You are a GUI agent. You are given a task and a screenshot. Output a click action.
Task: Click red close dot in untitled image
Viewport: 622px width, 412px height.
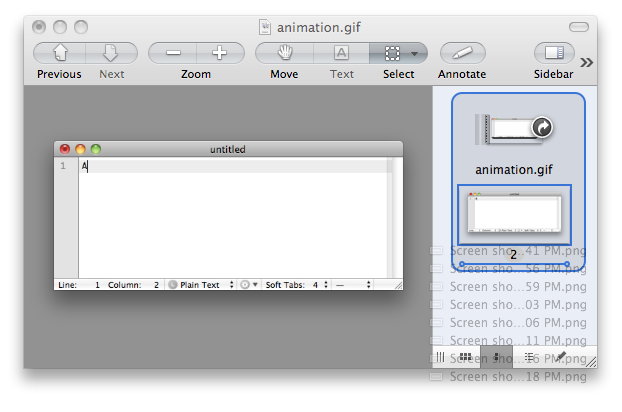[65, 149]
